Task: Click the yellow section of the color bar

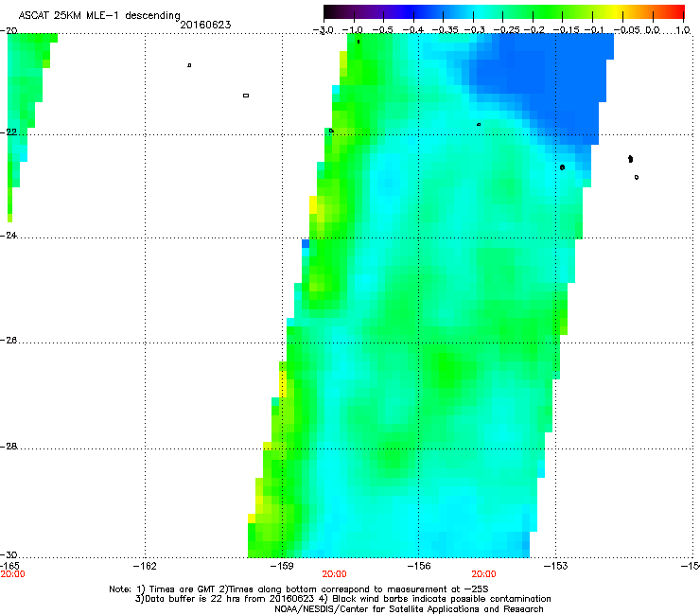Action: coord(616,11)
